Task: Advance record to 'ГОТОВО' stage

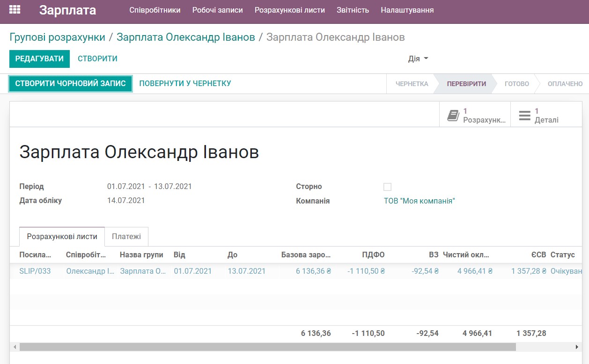Action: [x=516, y=84]
